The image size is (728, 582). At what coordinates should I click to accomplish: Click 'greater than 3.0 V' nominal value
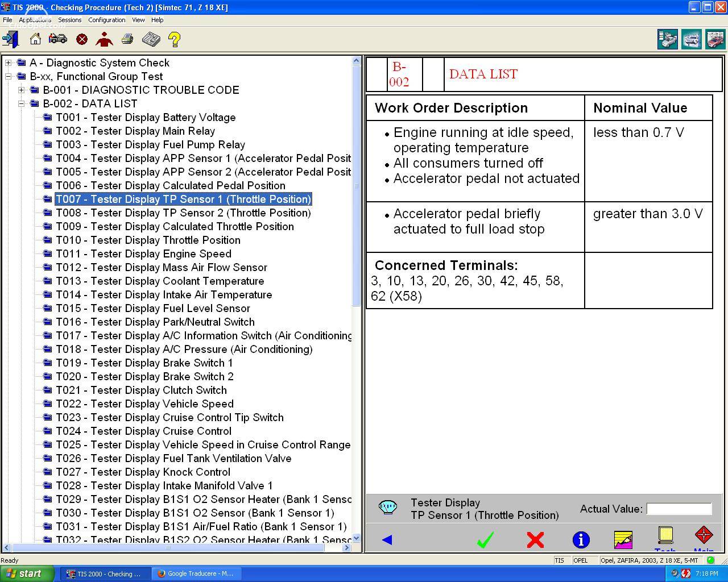[648, 214]
